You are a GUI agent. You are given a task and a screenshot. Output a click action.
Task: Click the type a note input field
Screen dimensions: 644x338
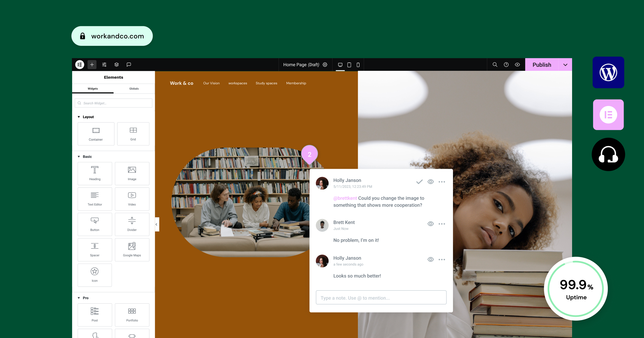click(x=382, y=298)
